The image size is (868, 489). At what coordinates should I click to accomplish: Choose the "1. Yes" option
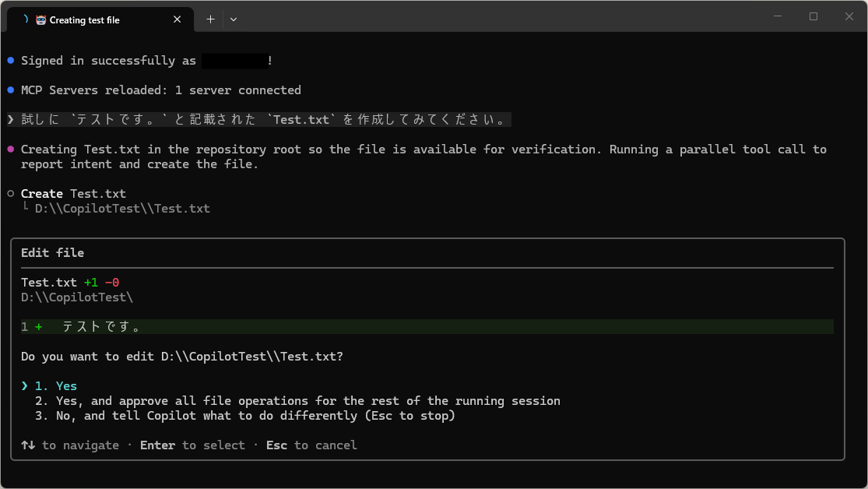pyautogui.click(x=66, y=386)
